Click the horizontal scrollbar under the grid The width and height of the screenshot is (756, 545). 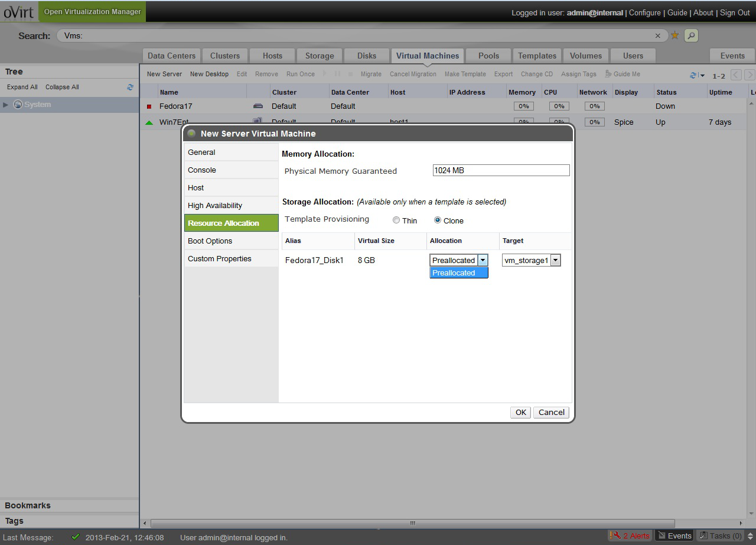413,523
